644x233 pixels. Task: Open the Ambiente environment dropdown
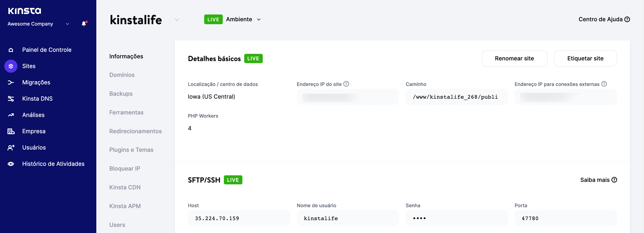pyautogui.click(x=259, y=19)
